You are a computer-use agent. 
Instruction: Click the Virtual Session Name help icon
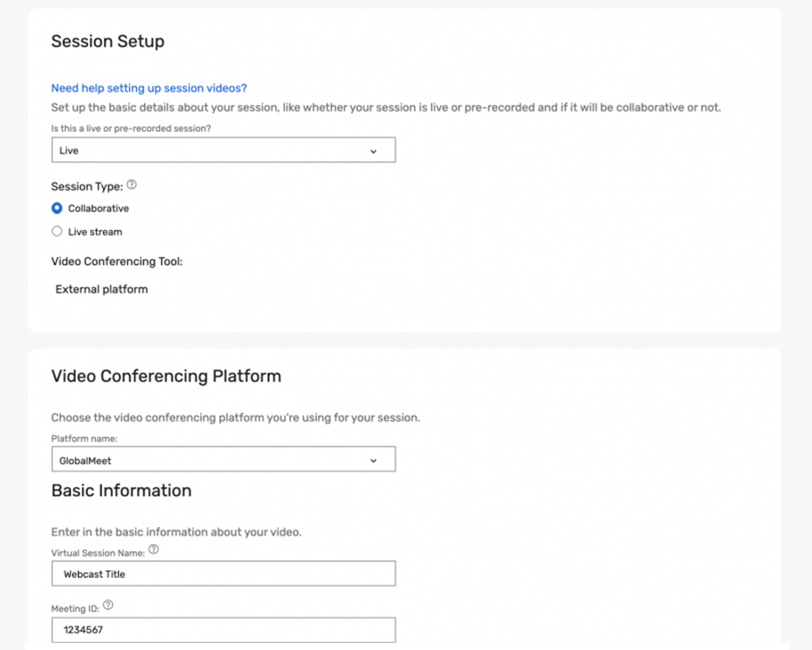click(154, 550)
